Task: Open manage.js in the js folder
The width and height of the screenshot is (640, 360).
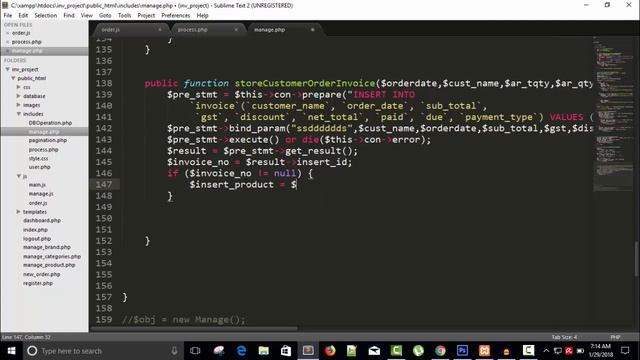Action: click(x=41, y=193)
